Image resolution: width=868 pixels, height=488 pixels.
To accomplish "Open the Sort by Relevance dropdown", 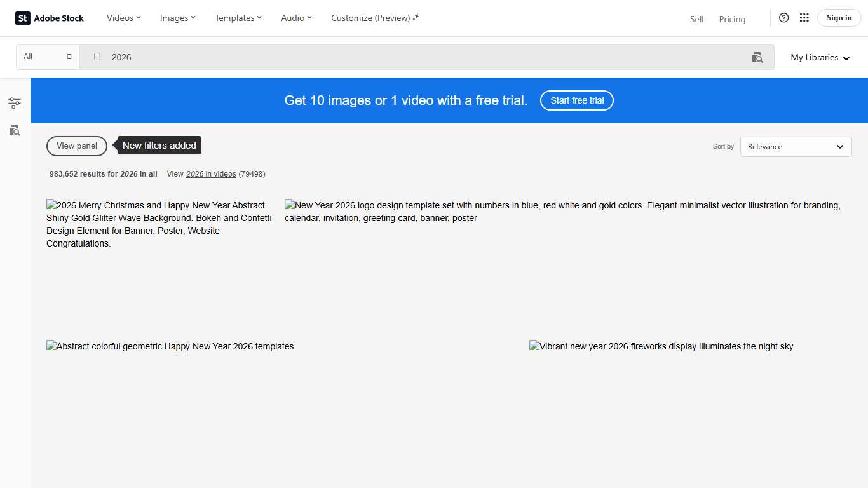I will 796,147.
